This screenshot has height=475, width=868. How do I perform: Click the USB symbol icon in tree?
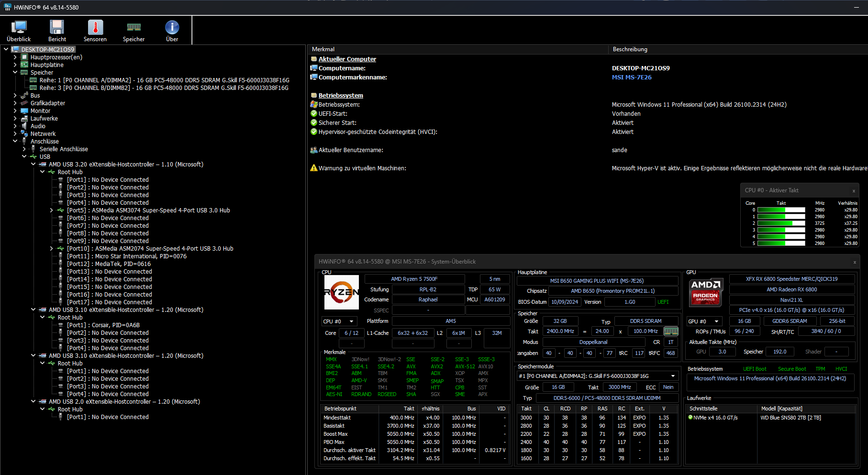(x=33, y=157)
